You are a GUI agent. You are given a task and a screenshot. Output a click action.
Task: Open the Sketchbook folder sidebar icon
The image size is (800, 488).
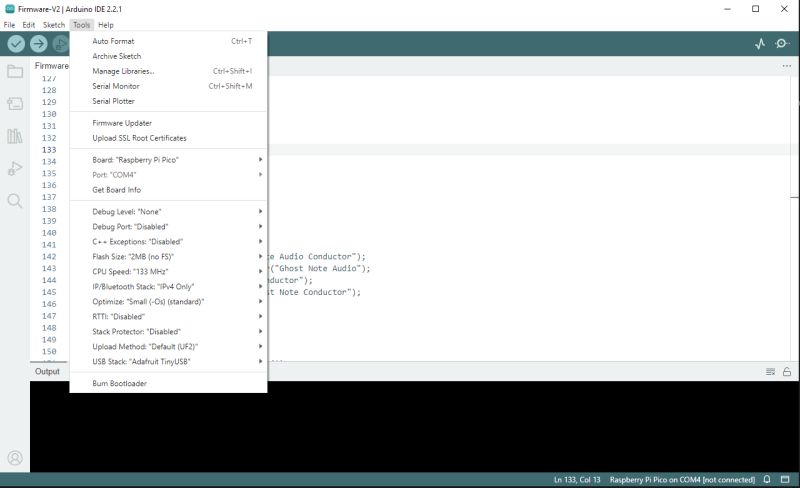click(15, 71)
